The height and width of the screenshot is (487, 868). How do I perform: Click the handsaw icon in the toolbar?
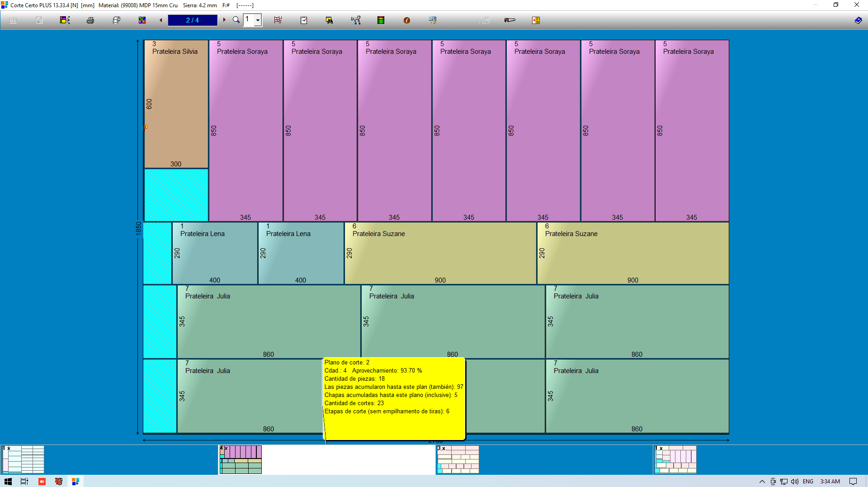pos(509,20)
